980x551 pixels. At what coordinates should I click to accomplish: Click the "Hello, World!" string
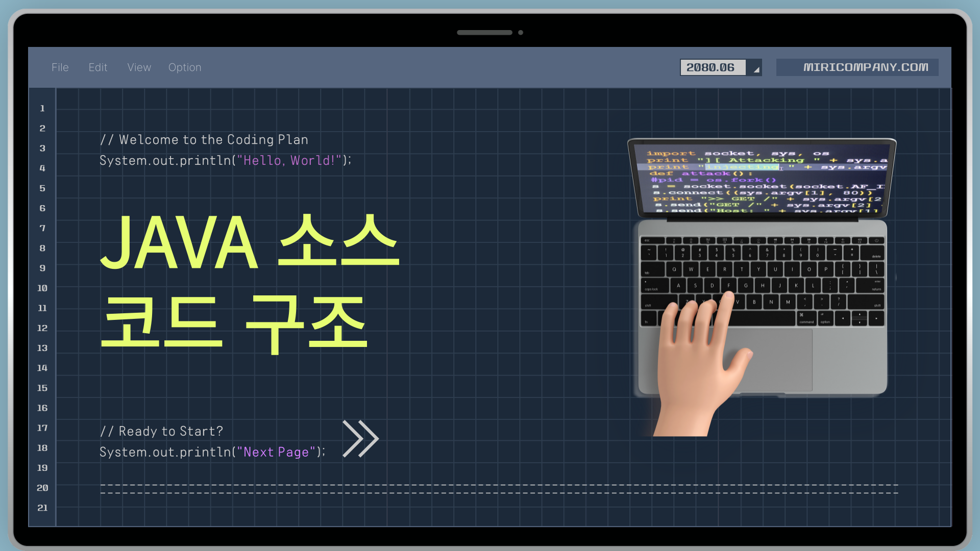point(288,161)
